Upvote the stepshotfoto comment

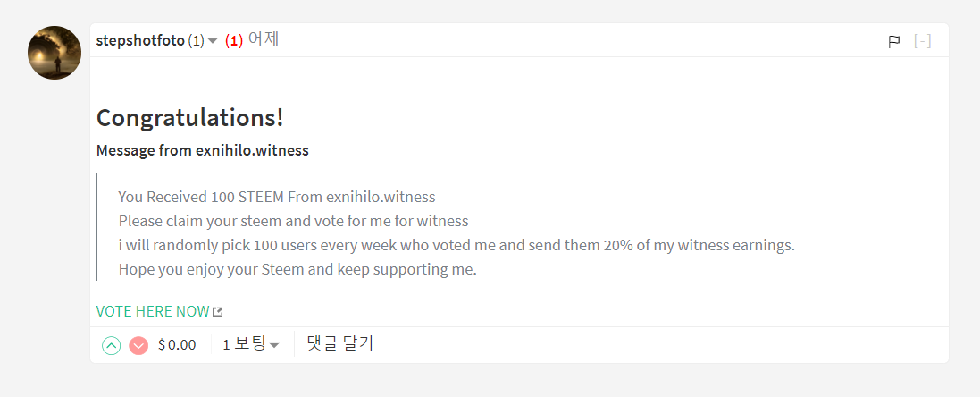(111, 345)
